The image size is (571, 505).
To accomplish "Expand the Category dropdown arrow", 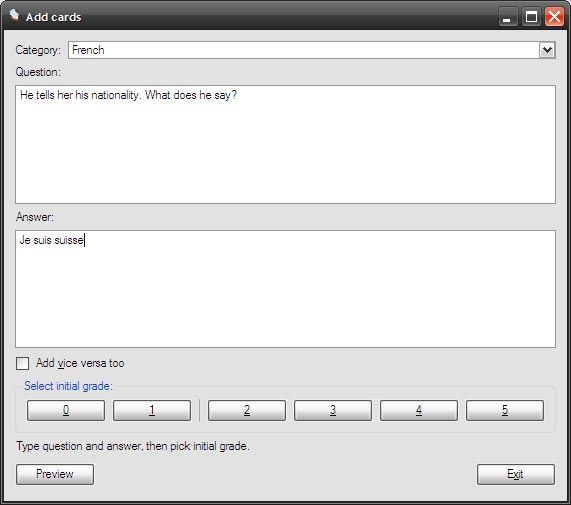I will pyautogui.click(x=547, y=50).
